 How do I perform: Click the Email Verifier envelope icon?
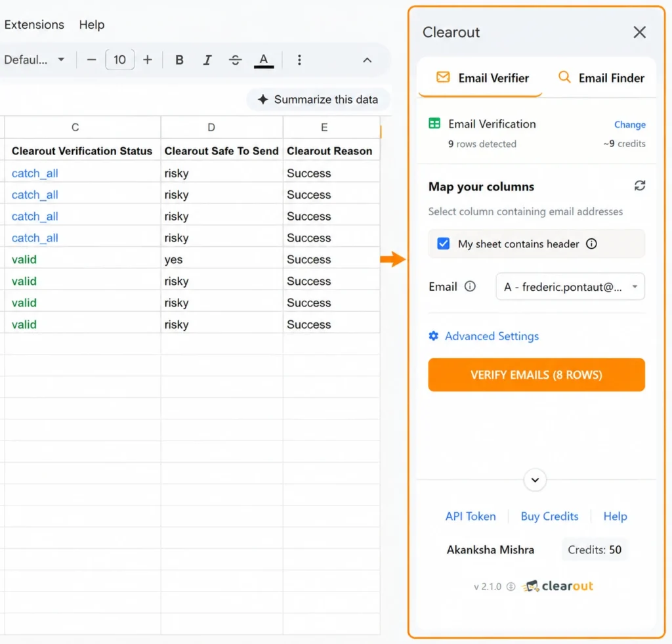coord(443,77)
